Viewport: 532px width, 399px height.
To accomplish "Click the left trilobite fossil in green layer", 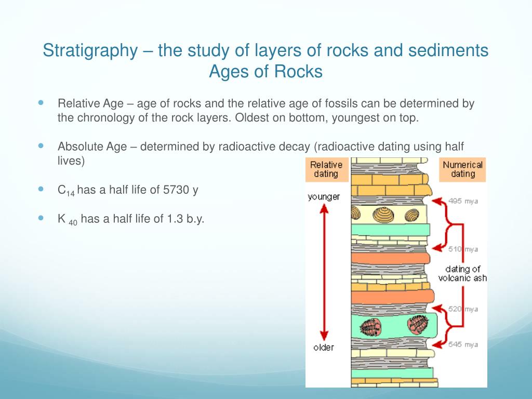I will click(x=370, y=327).
